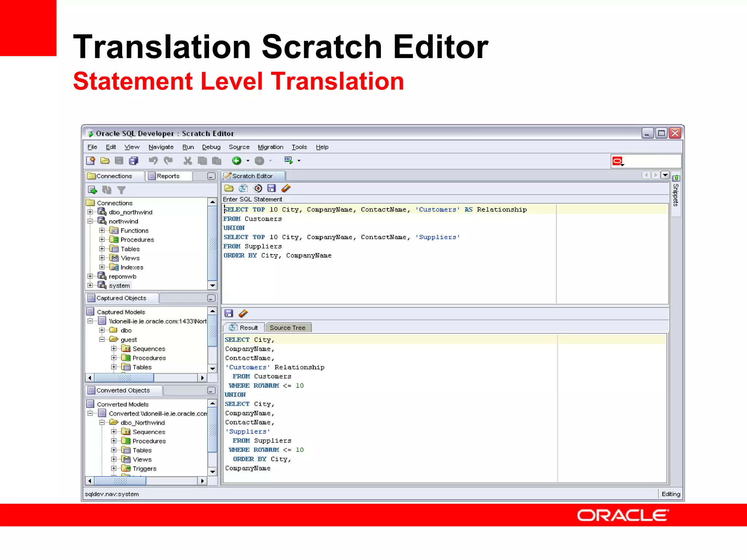Screen dimensions: 747x560
Task: Open the editor tab list dropdown
Action: (x=665, y=175)
